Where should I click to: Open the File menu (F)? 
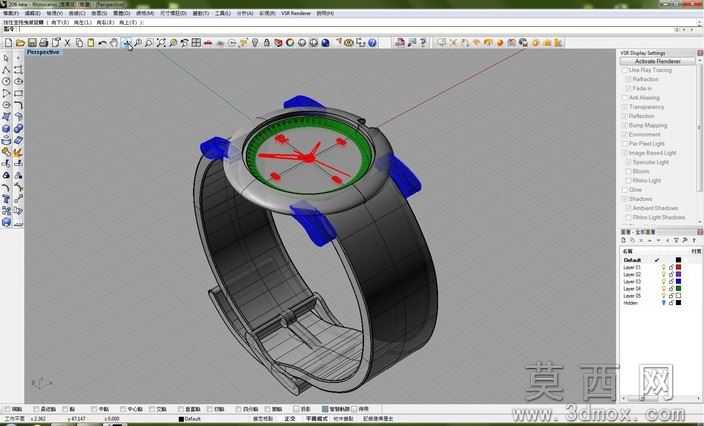[x=11, y=13]
